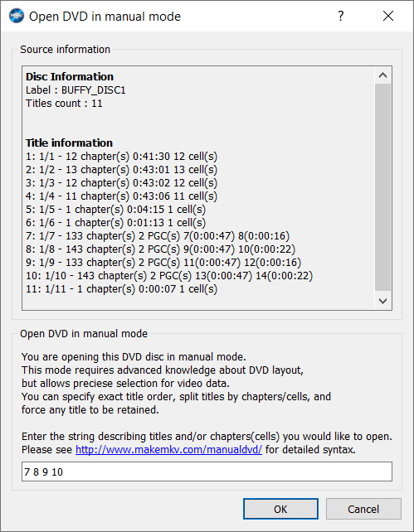Screen dimensions: 414x532
Task: Open the makemkv.com/manualdvd link
Action: pos(168,450)
